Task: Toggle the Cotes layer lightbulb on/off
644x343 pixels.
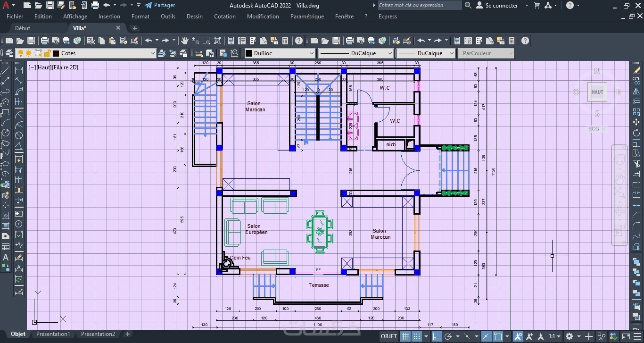Action: tap(20, 53)
